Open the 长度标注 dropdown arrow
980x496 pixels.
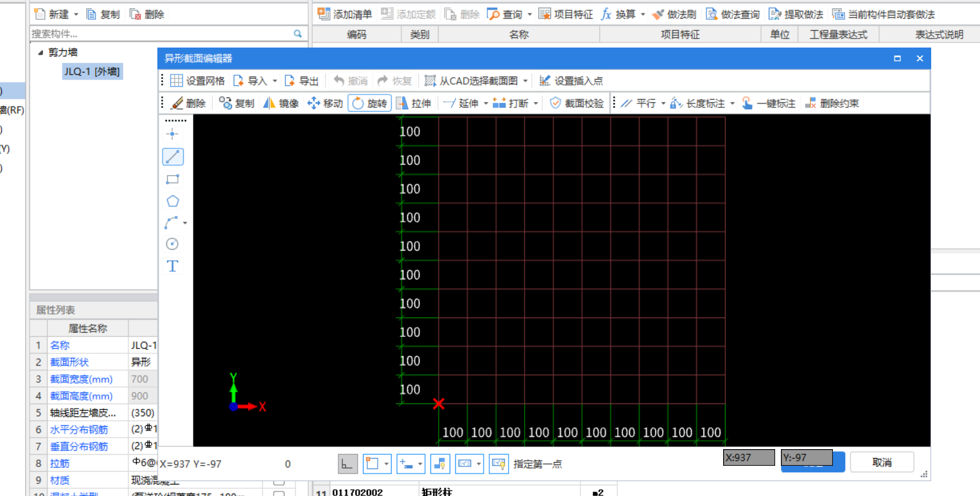click(732, 103)
